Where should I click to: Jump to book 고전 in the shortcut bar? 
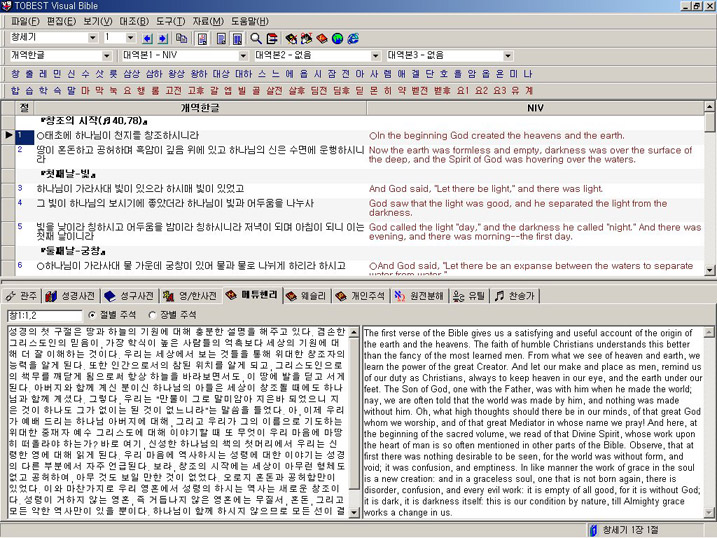coord(173,91)
